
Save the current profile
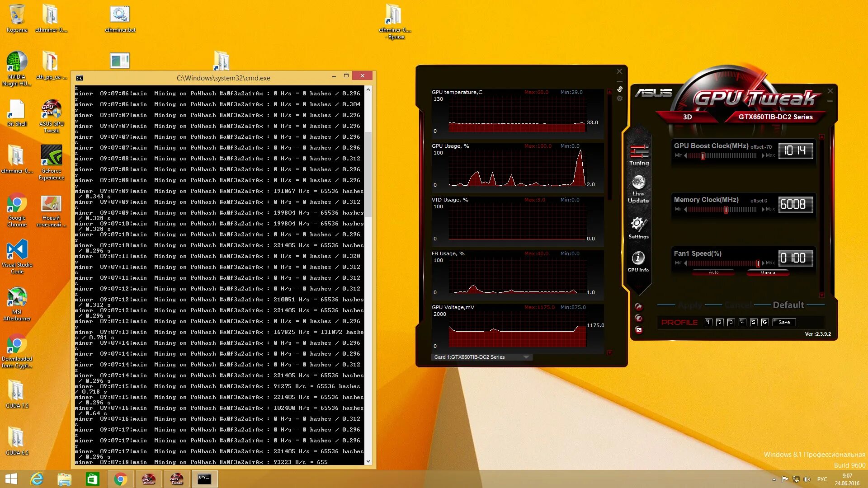coord(784,322)
